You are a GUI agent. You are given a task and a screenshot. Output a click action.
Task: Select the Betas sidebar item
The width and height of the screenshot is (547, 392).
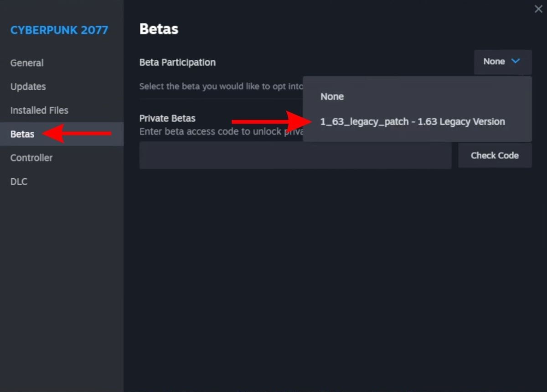tap(22, 134)
